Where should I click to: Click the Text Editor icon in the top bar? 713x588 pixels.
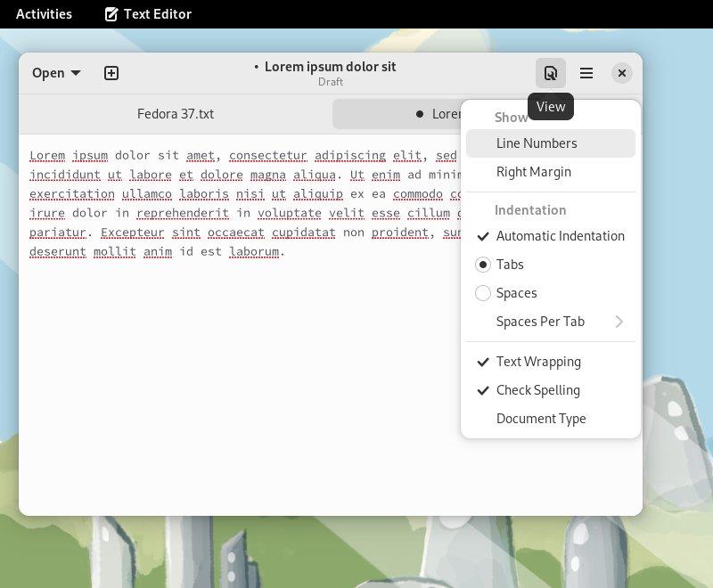click(111, 13)
